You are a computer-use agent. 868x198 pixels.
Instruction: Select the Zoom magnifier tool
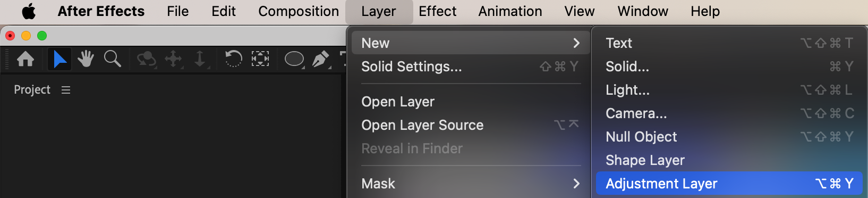(112, 59)
